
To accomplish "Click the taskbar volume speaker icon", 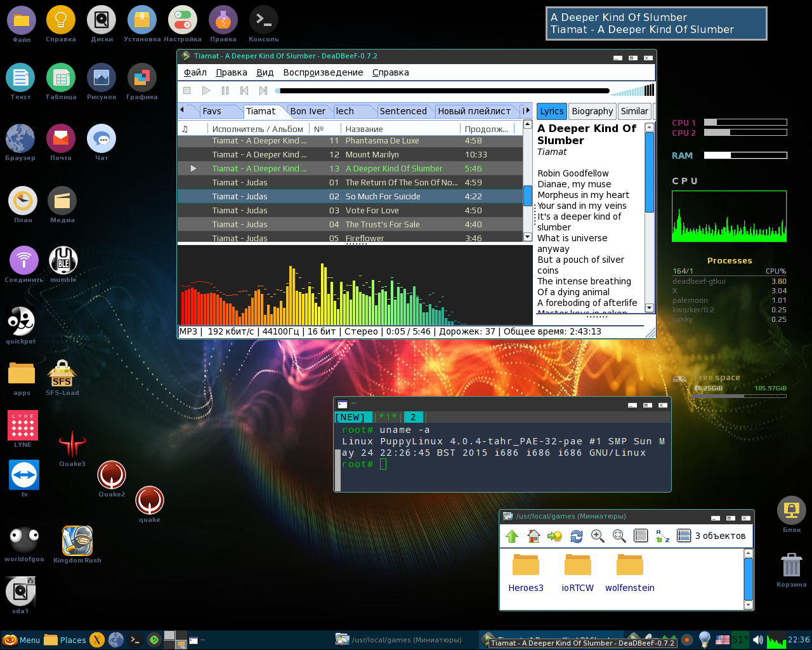I will [758, 640].
